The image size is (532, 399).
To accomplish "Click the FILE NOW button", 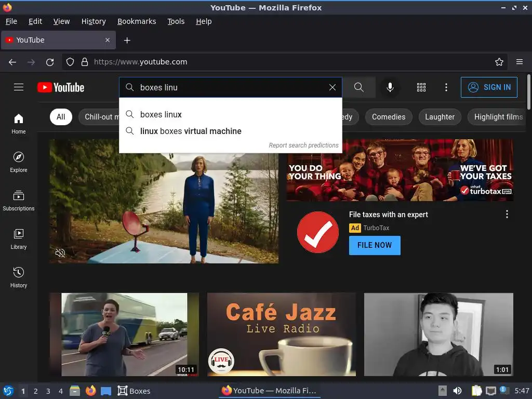I will 375,245.
